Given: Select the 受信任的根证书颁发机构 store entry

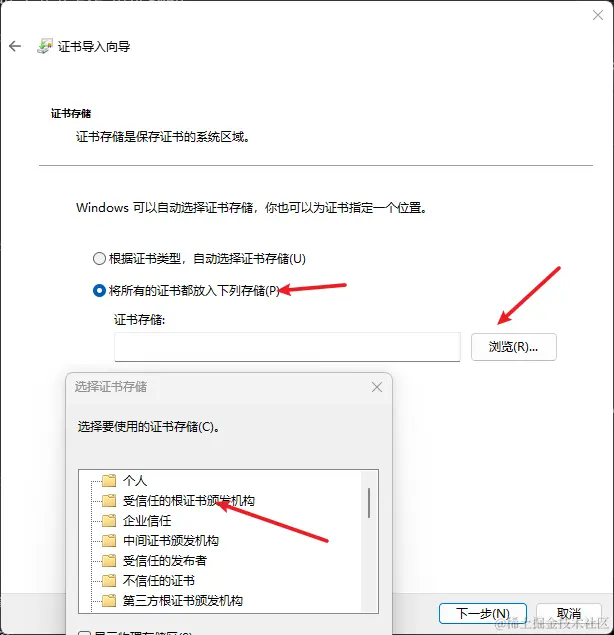Looking at the screenshot, I should pos(189,501).
